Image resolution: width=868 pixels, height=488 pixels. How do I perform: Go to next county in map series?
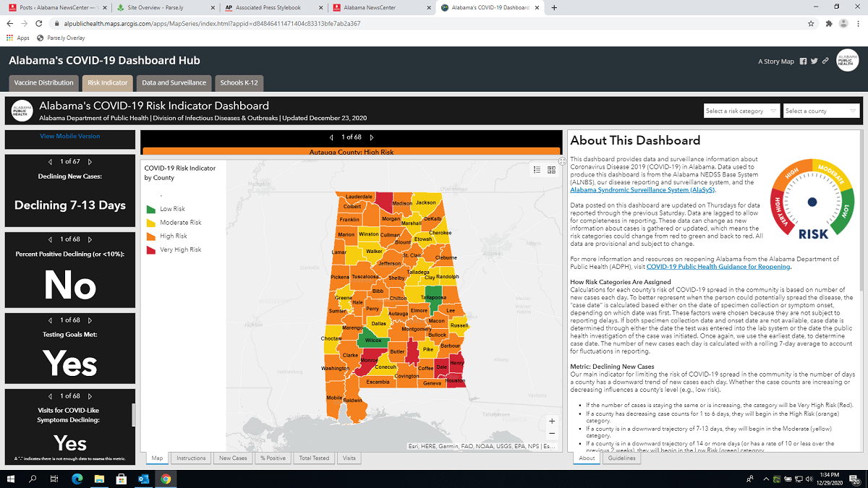coord(372,137)
